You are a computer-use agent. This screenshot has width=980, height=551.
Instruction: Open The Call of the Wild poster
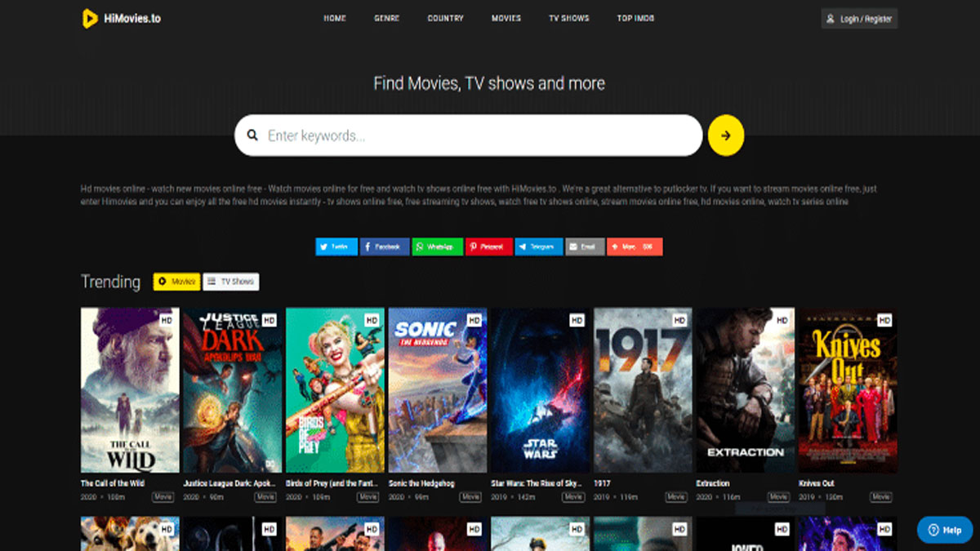click(130, 390)
